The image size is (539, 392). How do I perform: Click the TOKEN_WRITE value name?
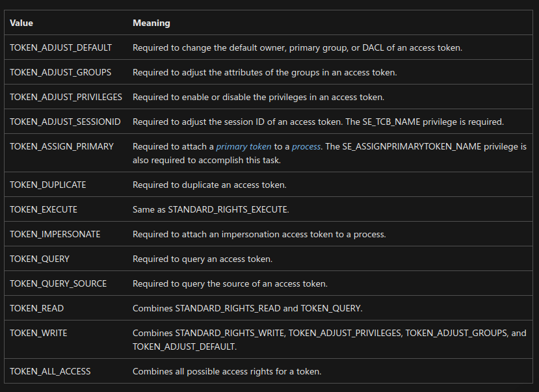[x=38, y=333]
